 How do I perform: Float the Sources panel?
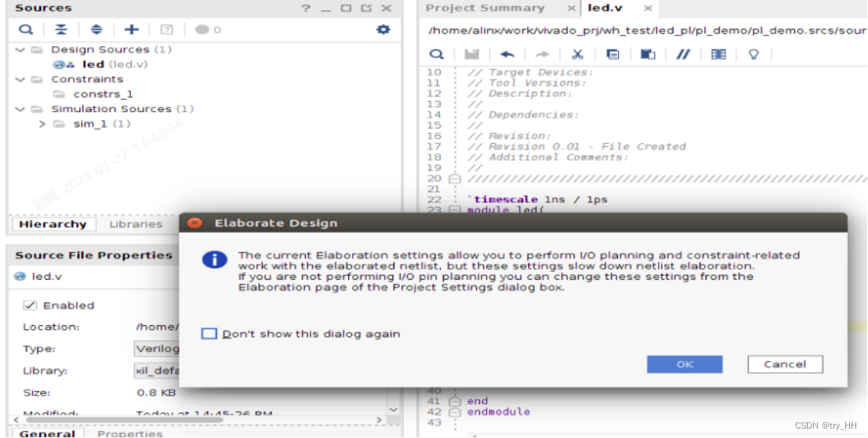click(x=366, y=9)
